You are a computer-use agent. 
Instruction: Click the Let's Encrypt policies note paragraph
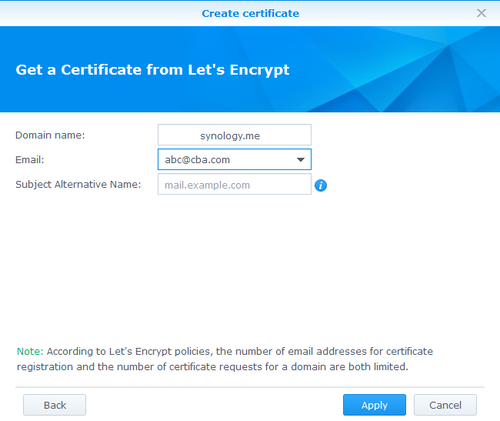pos(225,359)
